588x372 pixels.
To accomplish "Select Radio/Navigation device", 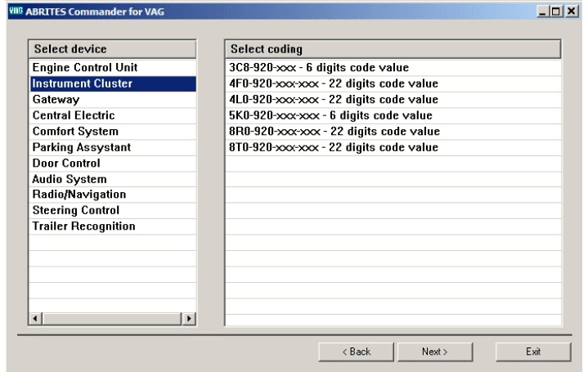I will 79,195.
